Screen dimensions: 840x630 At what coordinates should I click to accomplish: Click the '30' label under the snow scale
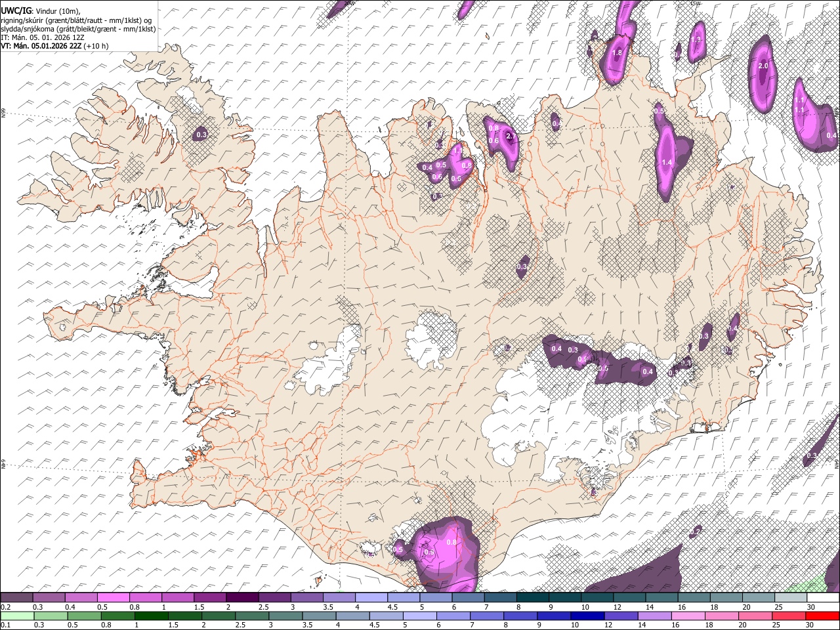811,607
